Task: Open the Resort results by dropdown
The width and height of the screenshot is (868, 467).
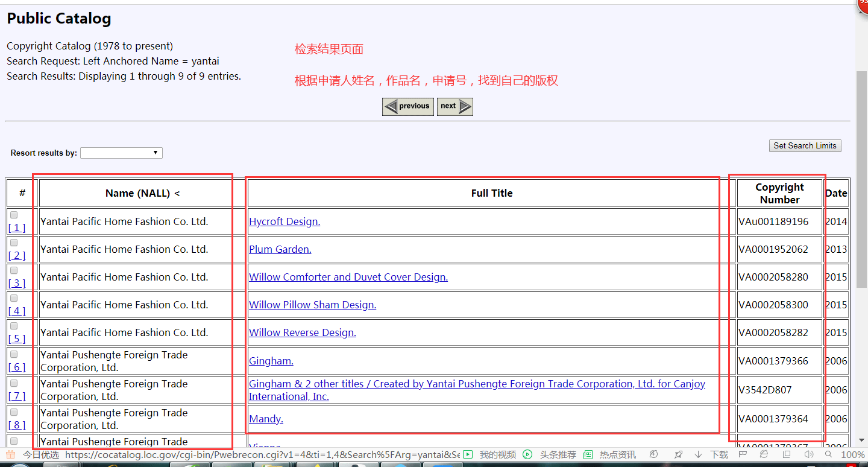Action: click(x=121, y=153)
